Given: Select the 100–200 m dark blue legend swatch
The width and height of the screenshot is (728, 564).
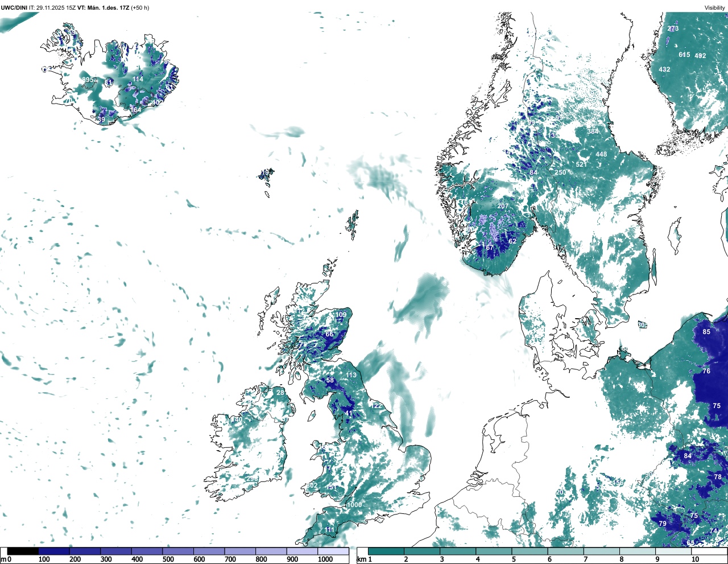Looking at the screenshot, I should (x=54, y=551).
